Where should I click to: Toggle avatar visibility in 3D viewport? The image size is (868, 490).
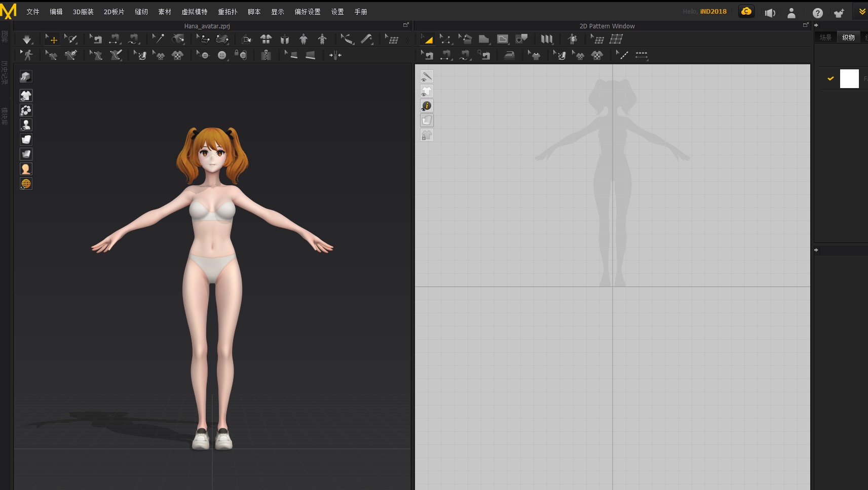[x=26, y=125]
